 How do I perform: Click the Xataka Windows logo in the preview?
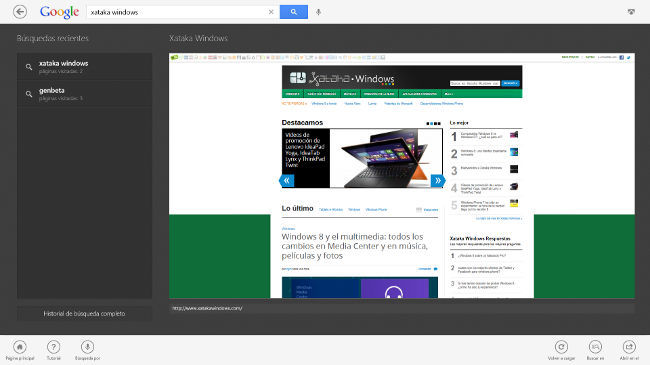pyautogui.click(x=342, y=78)
